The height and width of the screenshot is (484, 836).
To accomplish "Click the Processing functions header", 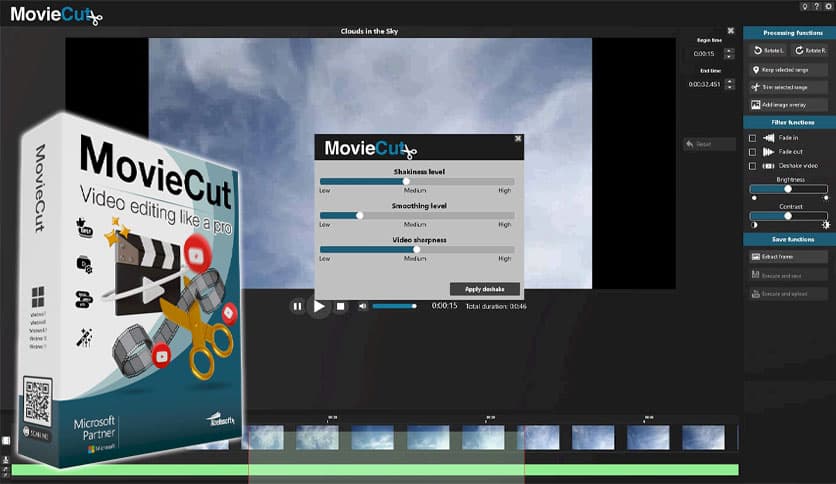I will coord(790,33).
